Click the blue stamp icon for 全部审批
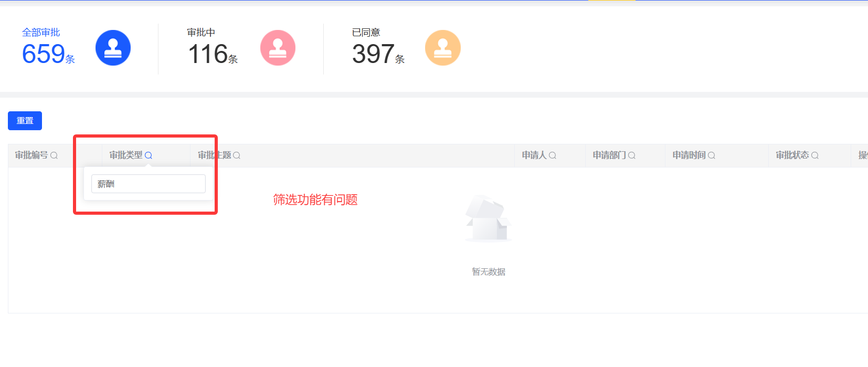 pyautogui.click(x=113, y=48)
